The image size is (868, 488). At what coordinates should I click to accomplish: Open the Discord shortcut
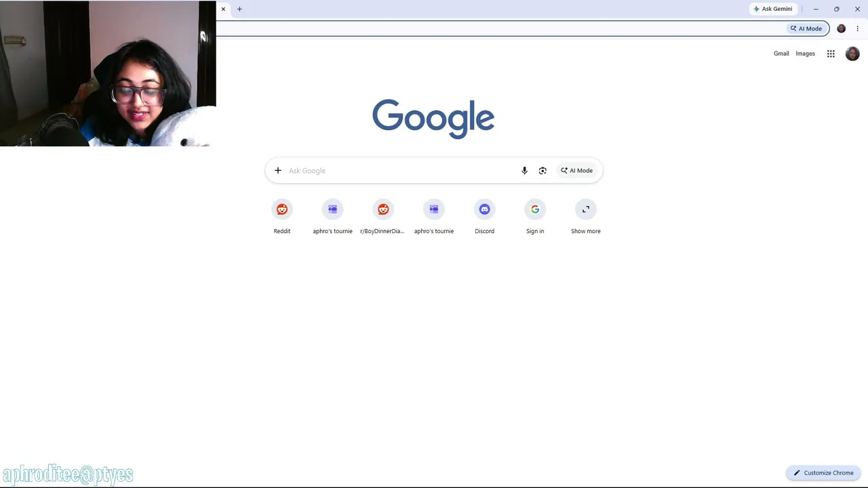pyautogui.click(x=484, y=218)
